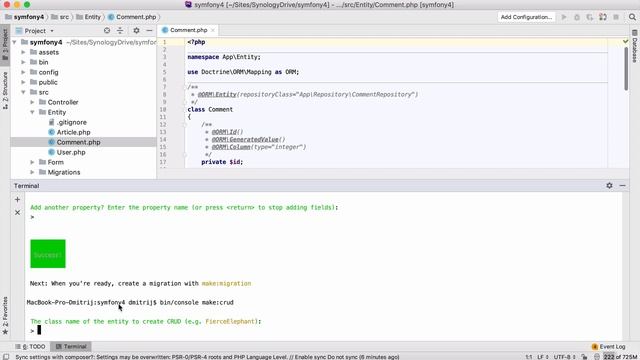This screenshot has height=360, width=640.
Task: Click the lock read-only icon in status bar
Action: 584,357
